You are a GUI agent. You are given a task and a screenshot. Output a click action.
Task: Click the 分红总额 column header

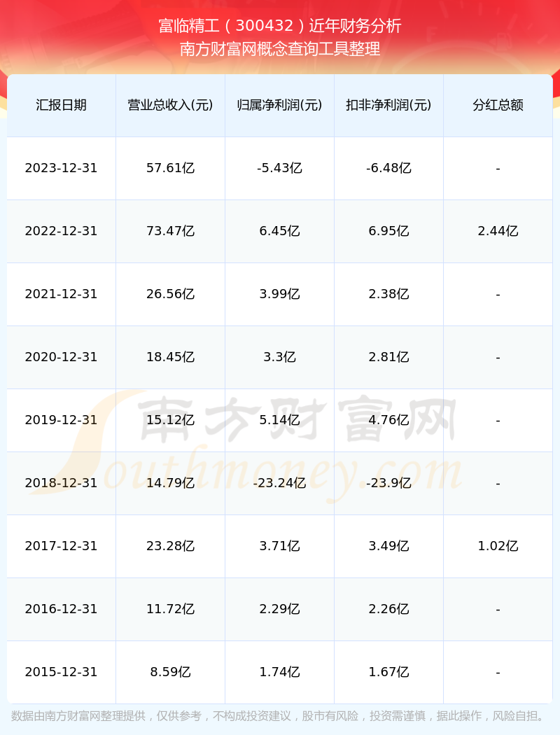click(x=498, y=105)
